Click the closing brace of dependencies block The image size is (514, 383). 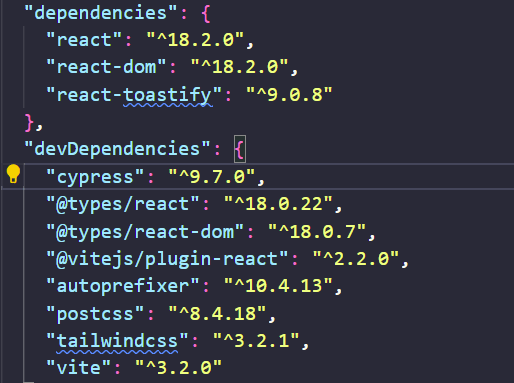pos(29,123)
